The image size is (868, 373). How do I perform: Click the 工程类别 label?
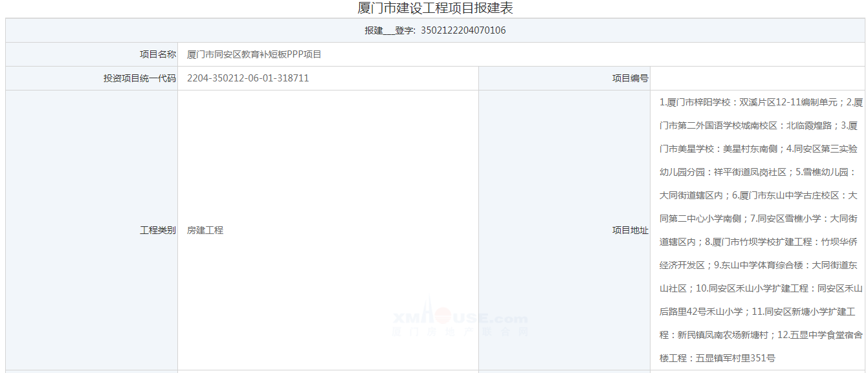click(x=158, y=230)
